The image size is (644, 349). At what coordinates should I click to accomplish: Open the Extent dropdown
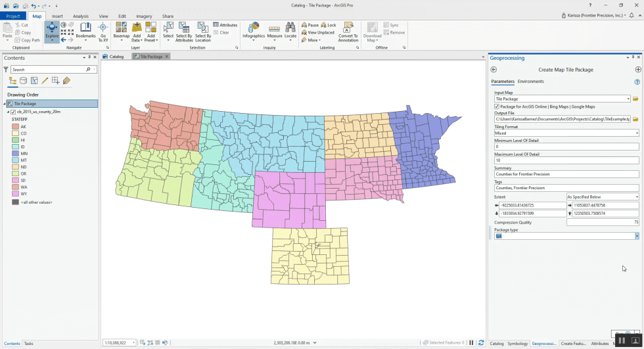637,197
